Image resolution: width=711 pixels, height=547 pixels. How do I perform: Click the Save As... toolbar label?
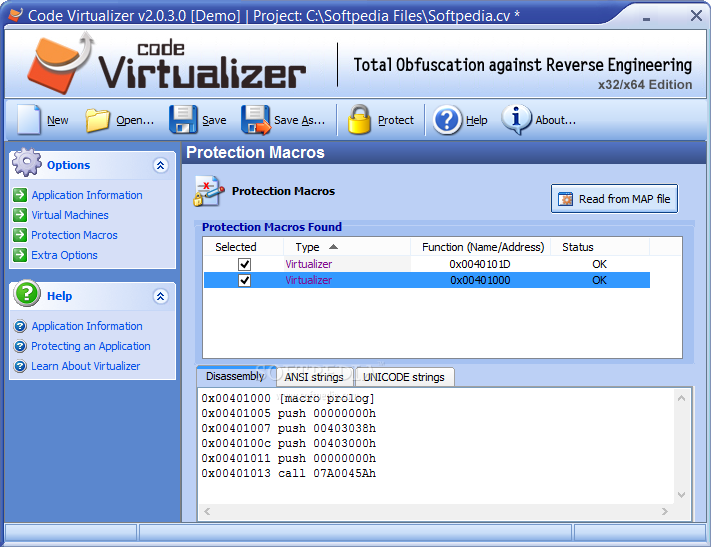coord(299,120)
